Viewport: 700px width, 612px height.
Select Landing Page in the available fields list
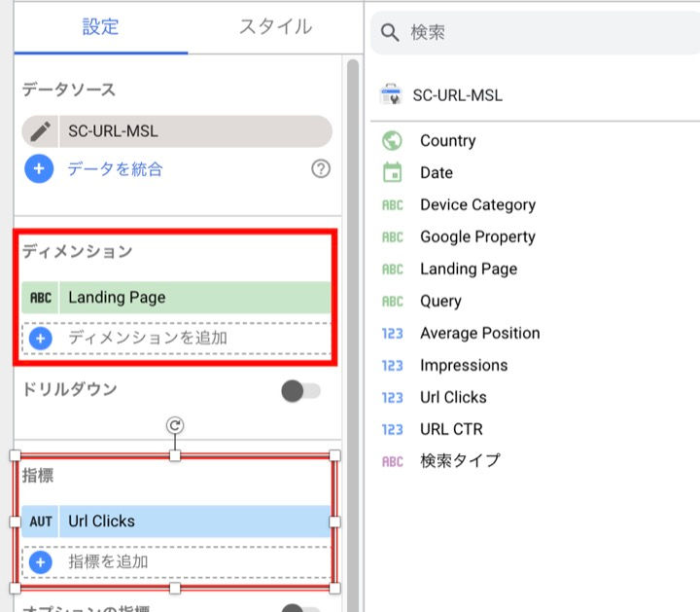[x=469, y=269]
